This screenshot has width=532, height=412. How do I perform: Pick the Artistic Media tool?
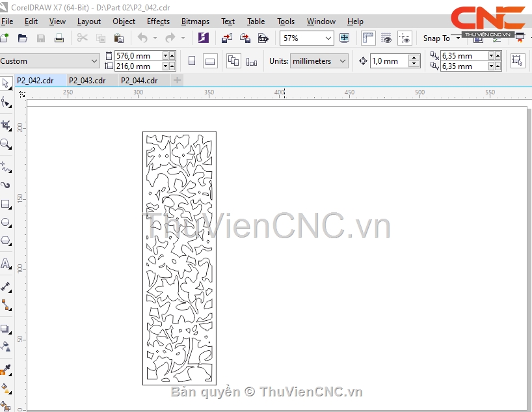pos(6,185)
